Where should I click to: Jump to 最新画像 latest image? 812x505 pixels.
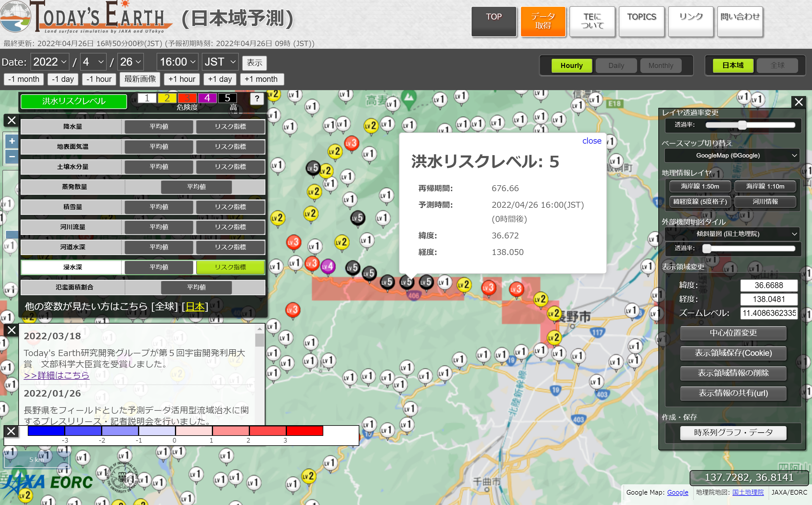[140, 79]
